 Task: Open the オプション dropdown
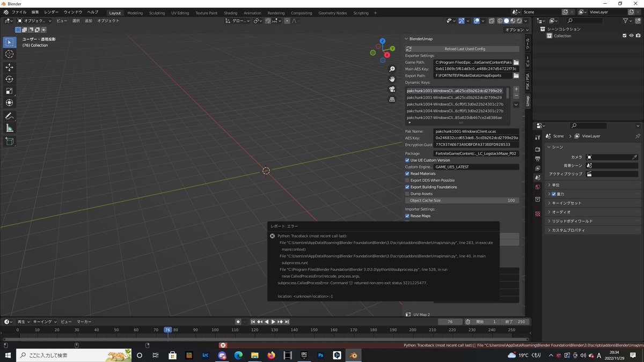tap(517, 30)
